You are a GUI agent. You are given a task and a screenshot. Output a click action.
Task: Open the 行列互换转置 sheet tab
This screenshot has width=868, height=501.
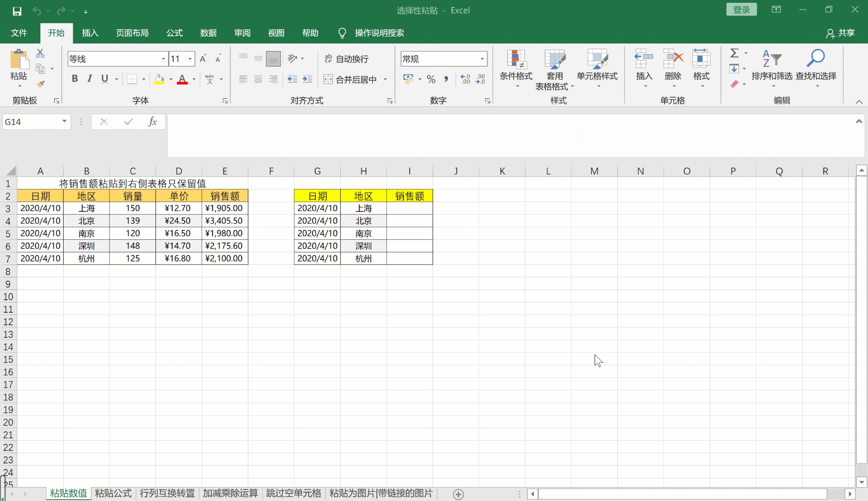click(167, 494)
